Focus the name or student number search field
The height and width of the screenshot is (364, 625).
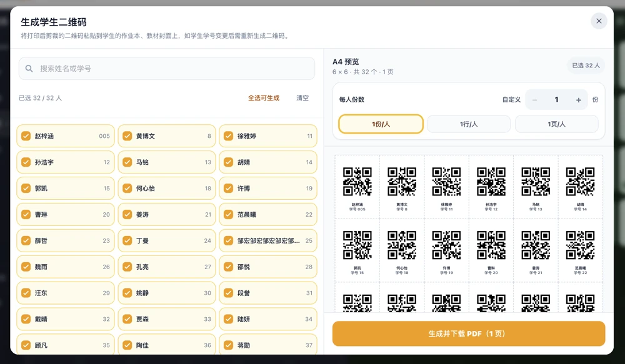(x=167, y=69)
